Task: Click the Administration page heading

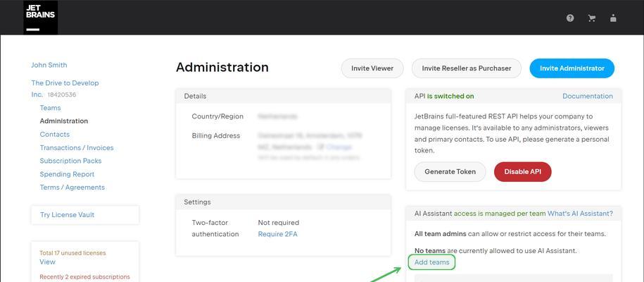Action: 222,68
